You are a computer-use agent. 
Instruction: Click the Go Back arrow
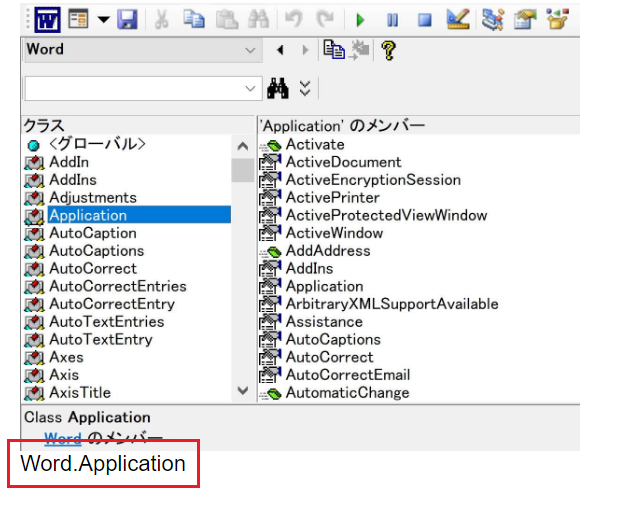point(280,50)
